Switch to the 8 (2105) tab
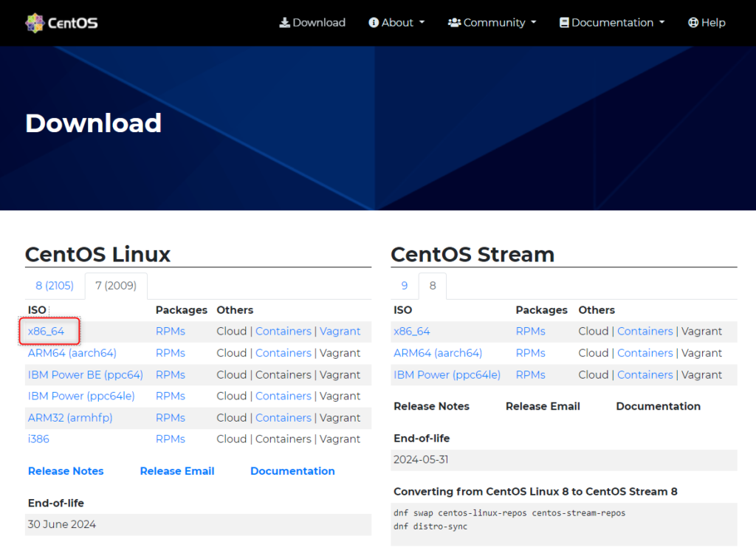756x553 pixels. click(x=55, y=286)
